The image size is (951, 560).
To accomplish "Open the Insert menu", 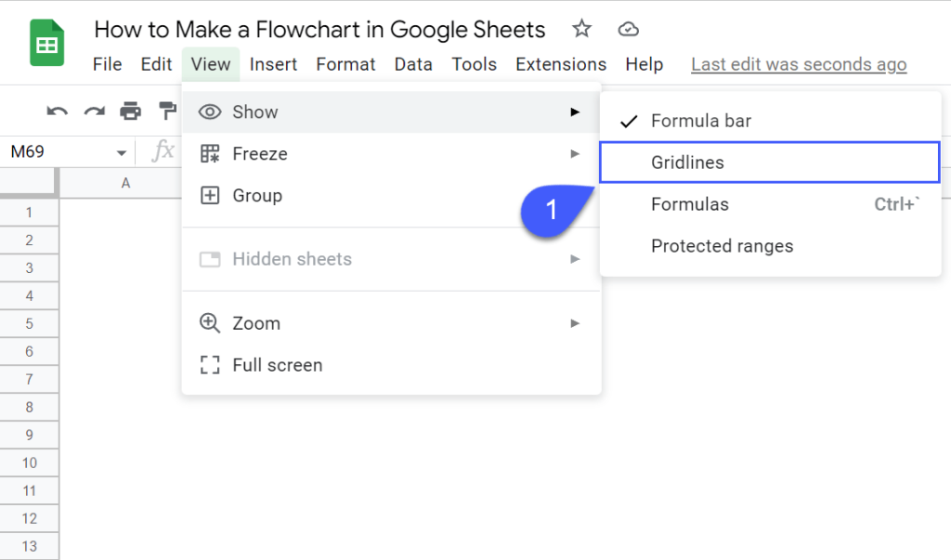I will tap(273, 64).
